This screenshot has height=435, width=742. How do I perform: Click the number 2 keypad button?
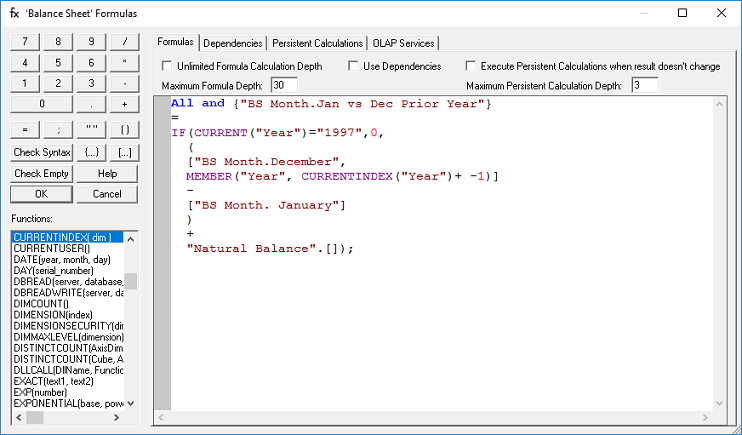[x=58, y=83]
